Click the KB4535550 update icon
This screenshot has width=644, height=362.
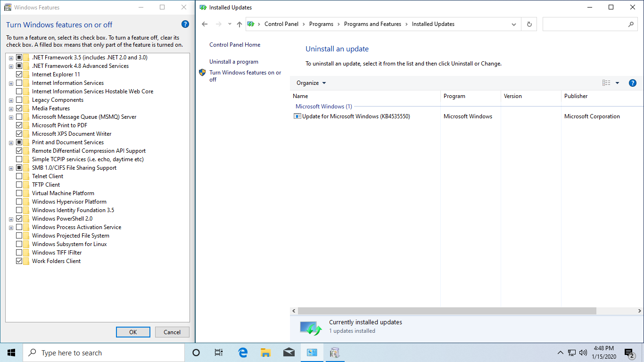tap(297, 116)
